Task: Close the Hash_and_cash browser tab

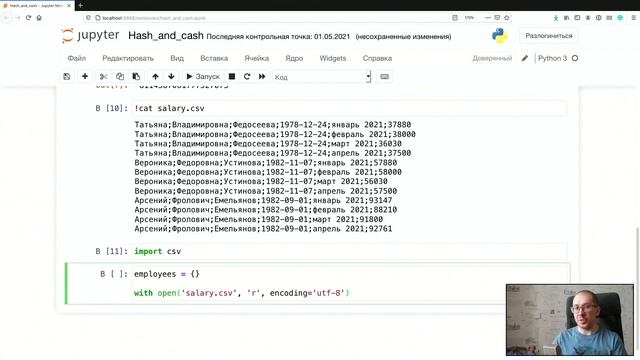Action: coord(69,6)
